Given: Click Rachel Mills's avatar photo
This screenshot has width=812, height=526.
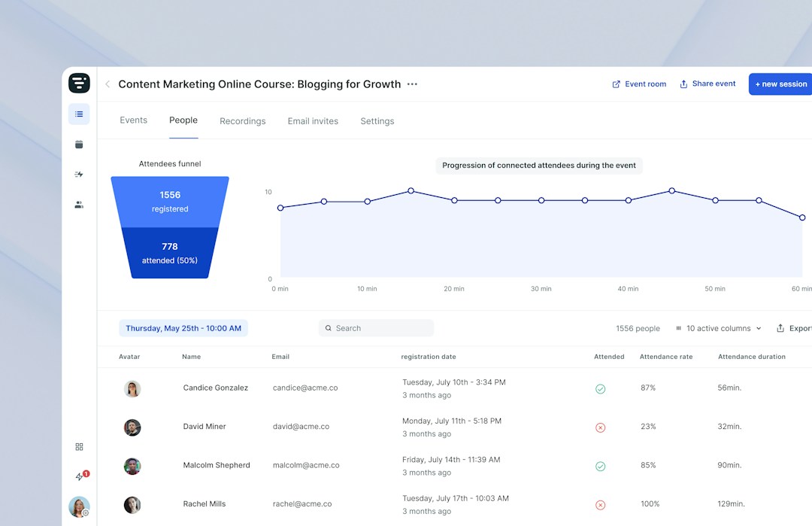Looking at the screenshot, I should click(132, 505).
